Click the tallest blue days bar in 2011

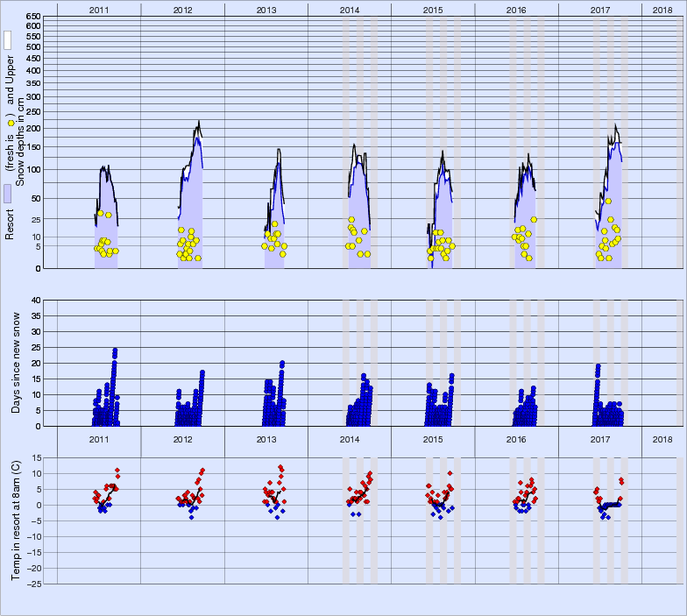point(115,351)
